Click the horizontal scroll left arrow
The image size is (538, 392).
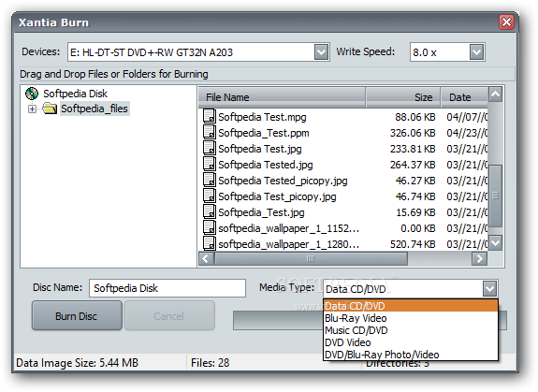tap(206, 258)
